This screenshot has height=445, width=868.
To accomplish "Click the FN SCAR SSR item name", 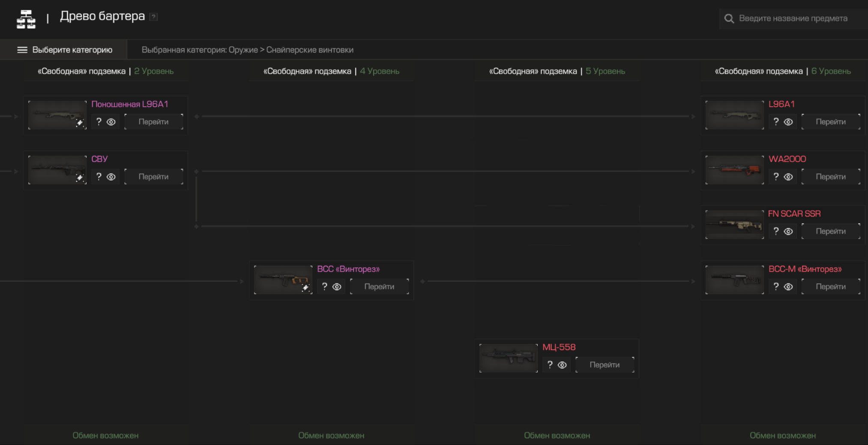I will (795, 213).
